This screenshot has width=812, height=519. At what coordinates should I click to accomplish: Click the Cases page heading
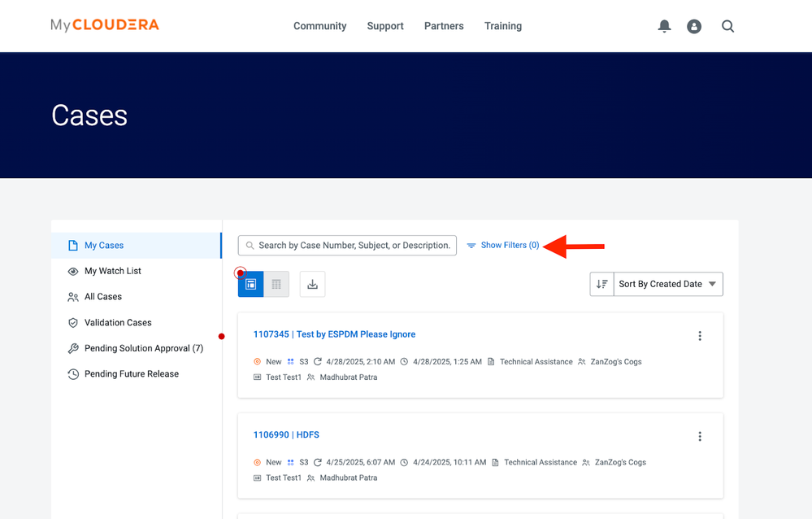tap(89, 115)
